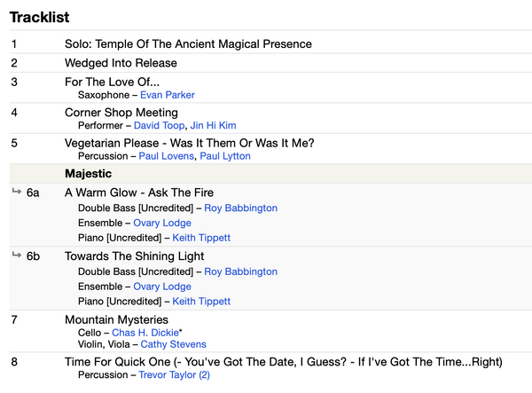Screen dimensions: 532x393
Task: Open the Evan Parker artist link
Action: (168, 95)
